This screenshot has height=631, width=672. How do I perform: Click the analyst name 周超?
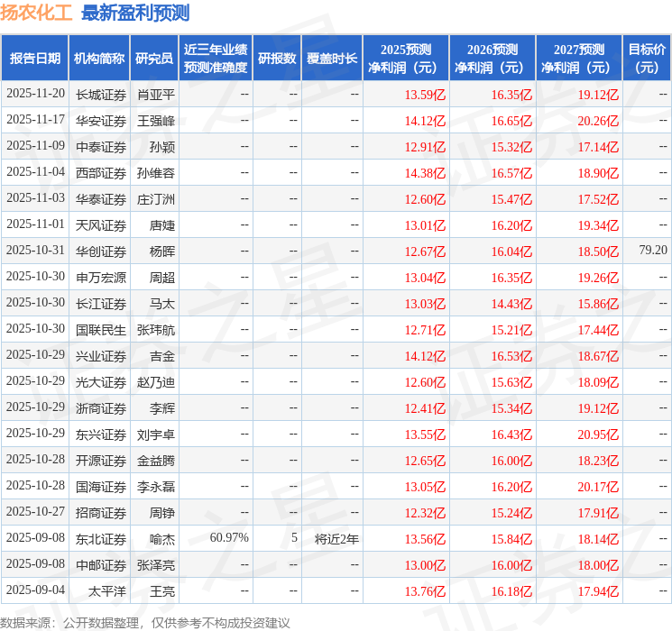pos(162,278)
